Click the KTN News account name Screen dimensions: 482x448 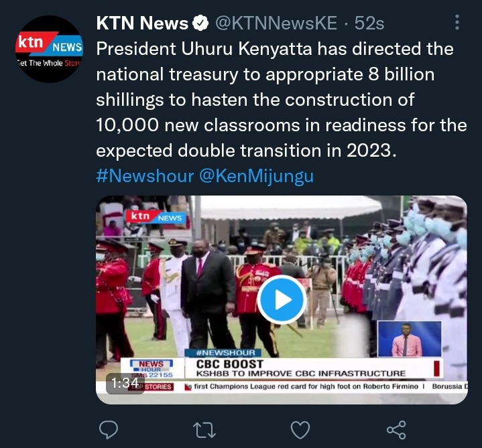click(142, 23)
